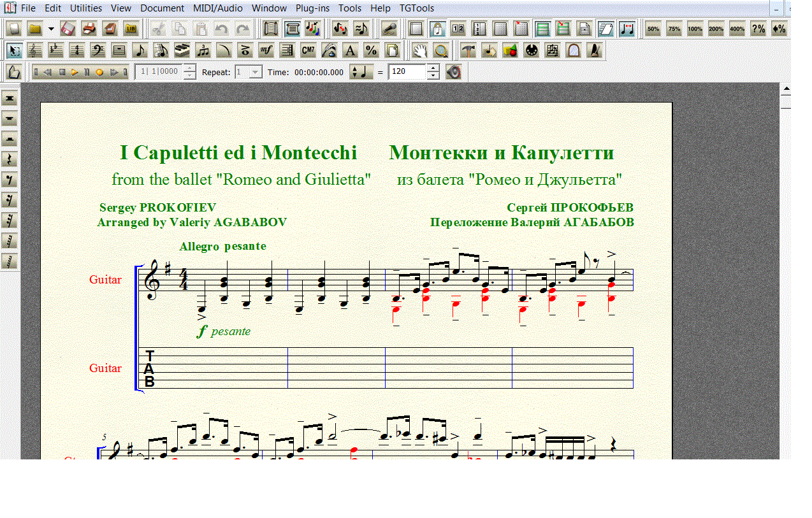Toggle the padlock note lock button
The image size is (812, 518).
pos(437,29)
